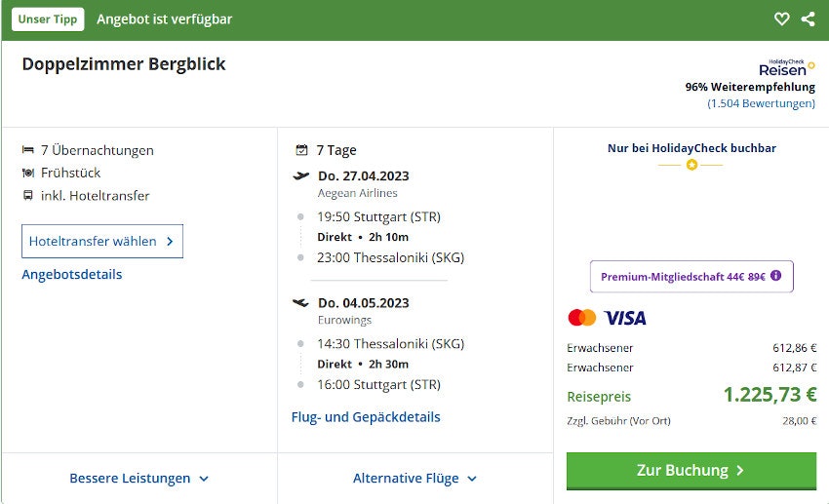Click the bed icon beside 7 Übernachtungen
This screenshot has width=829, height=504.
[28, 150]
